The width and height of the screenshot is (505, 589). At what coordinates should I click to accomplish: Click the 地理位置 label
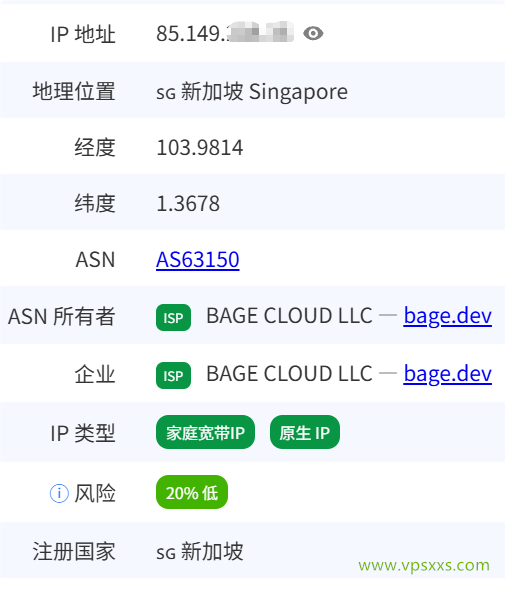pos(74,91)
